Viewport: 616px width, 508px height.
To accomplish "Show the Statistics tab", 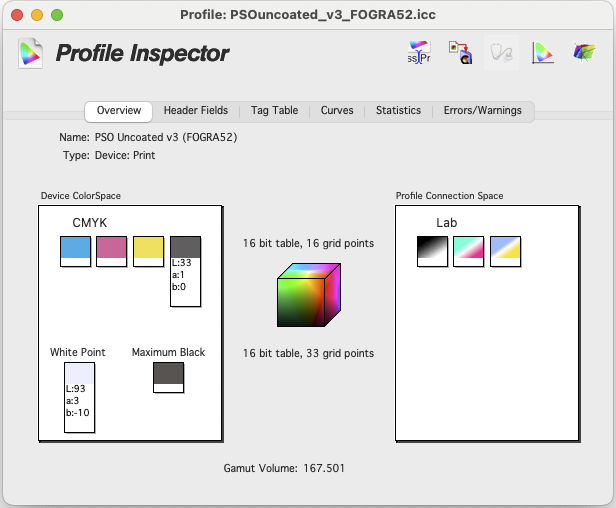I will coord(398,111).
